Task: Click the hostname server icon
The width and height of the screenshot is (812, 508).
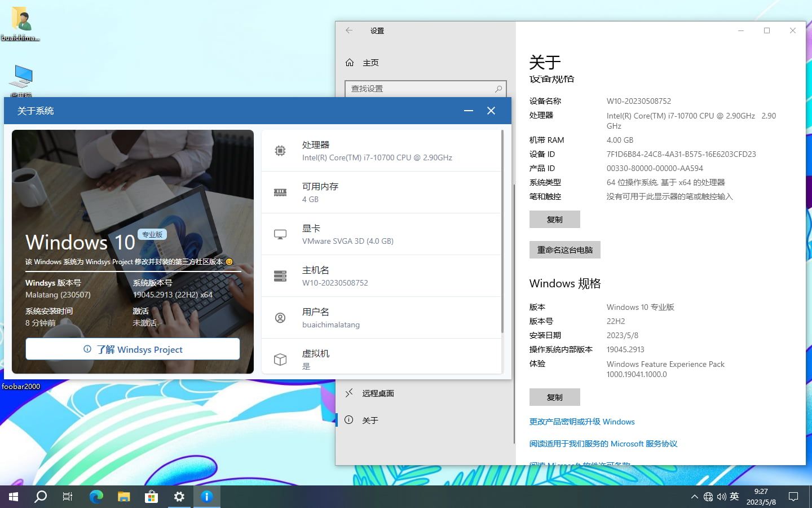Action: (x=280, y=276)
